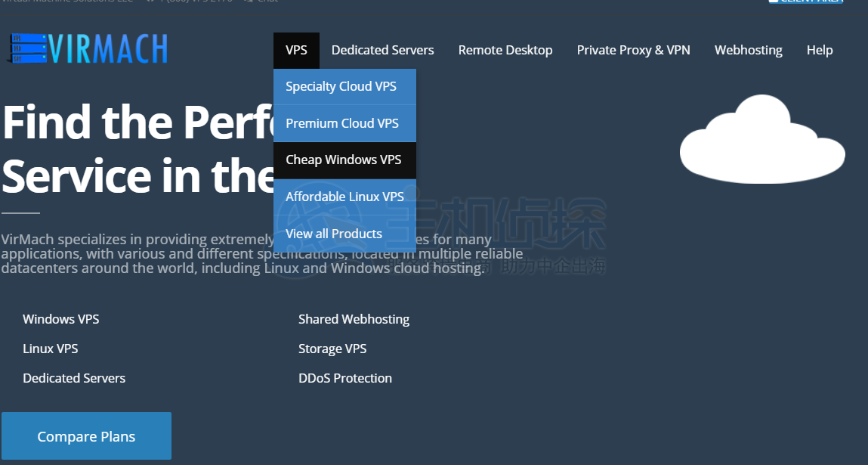
Task: Follow the Windows VPS link
Action: pyautogui.click(x=61, y=319)
